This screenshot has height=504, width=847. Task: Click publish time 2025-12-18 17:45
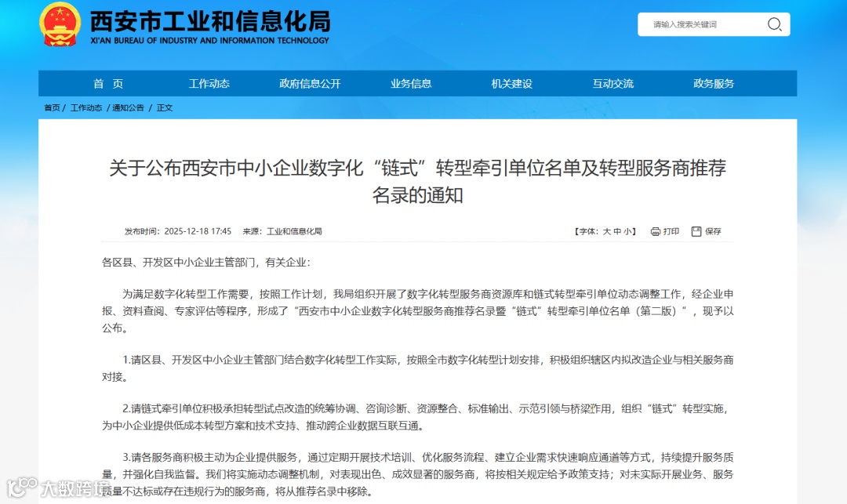(198, 231)
